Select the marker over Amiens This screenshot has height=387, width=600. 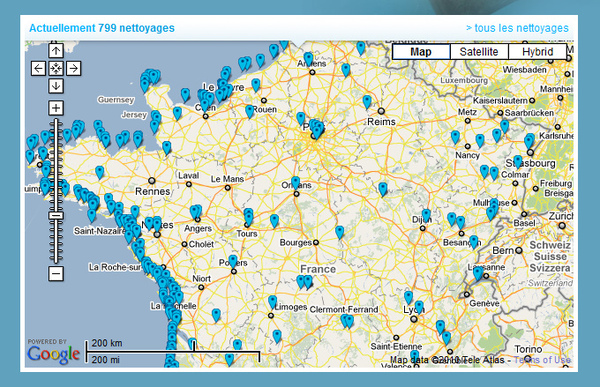308,59
